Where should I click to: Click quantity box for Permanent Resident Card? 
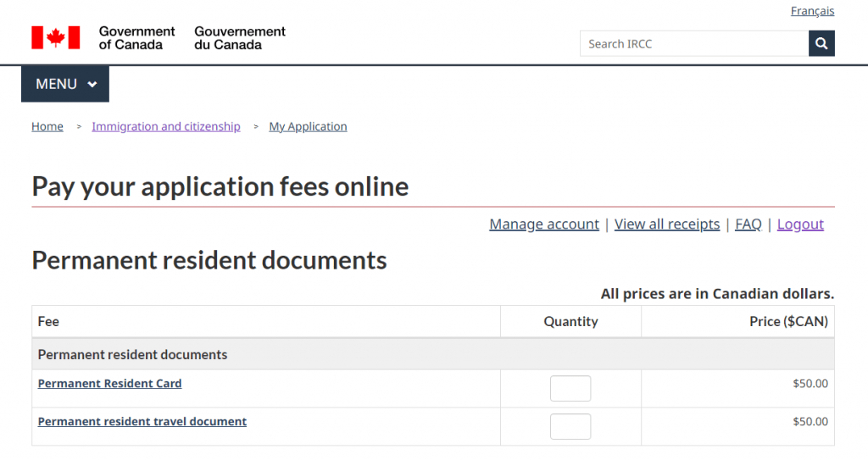click(x=570, y=389)
